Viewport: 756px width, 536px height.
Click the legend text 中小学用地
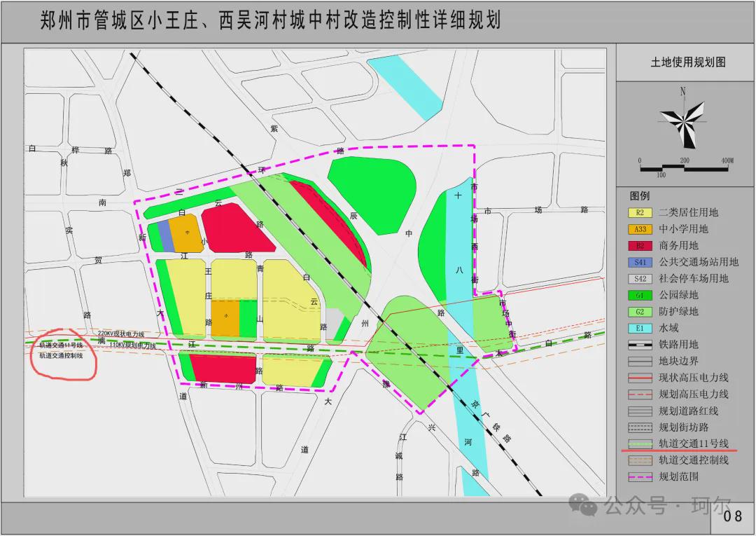tap(683, 229)
